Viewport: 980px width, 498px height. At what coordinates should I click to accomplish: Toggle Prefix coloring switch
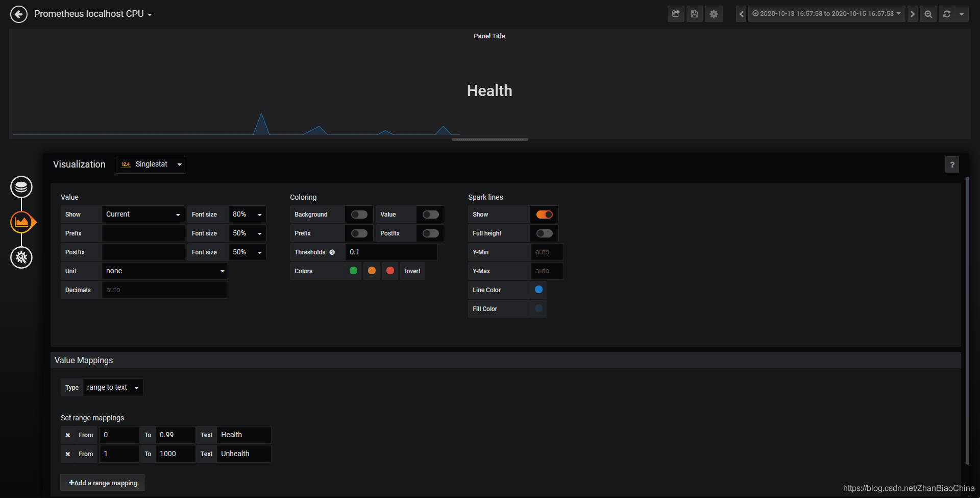(359, 233)
